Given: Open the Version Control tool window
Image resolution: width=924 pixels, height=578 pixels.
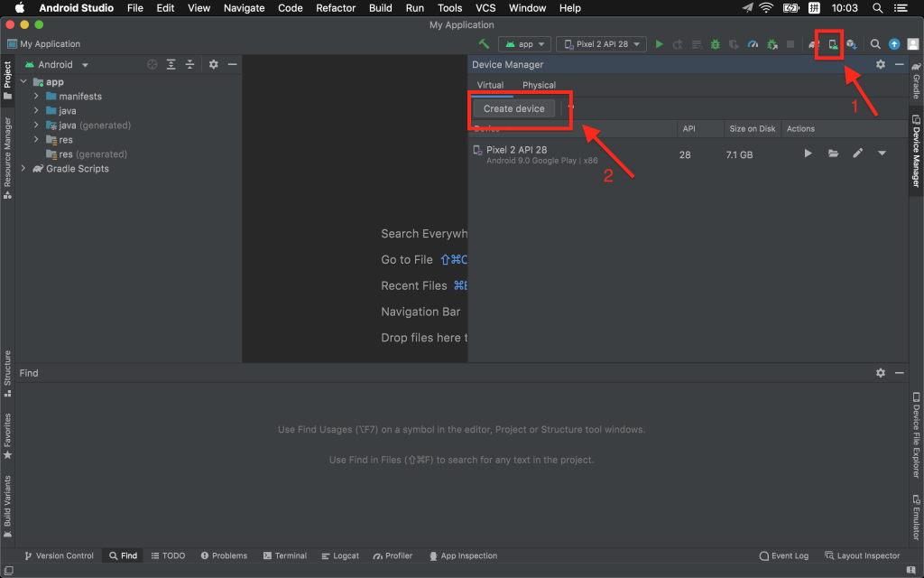Looking at the screenshot, I should tap(59, 555).
